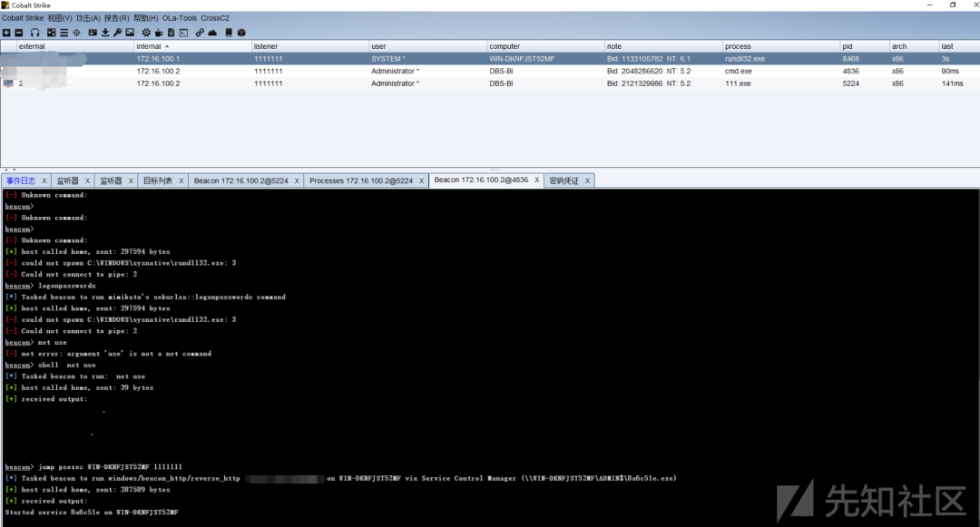This screenshot has width=980, height=527.
Task: Open the credentials card icon in toolbar
Action: (x=93, y=33)
